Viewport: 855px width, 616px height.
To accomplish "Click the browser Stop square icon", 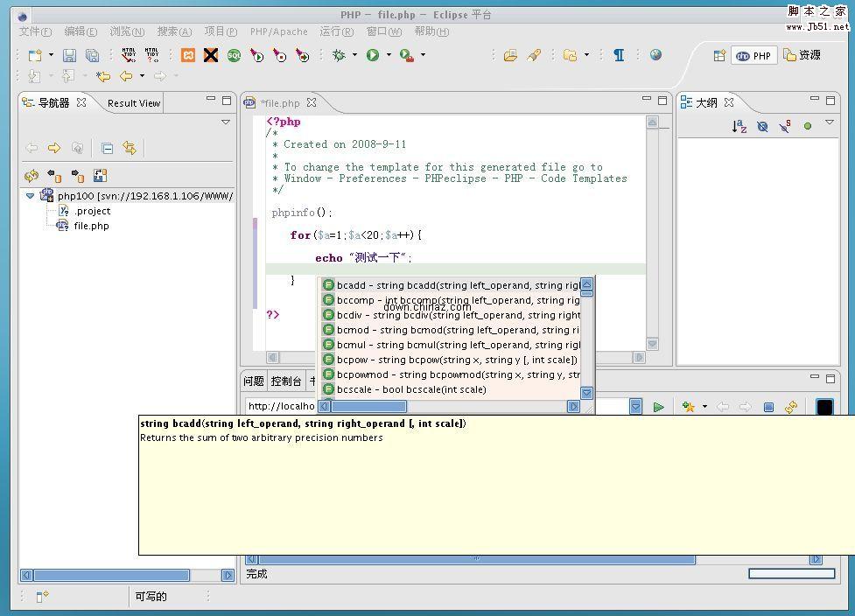I will pyautogui.click(x=769, y=407).
